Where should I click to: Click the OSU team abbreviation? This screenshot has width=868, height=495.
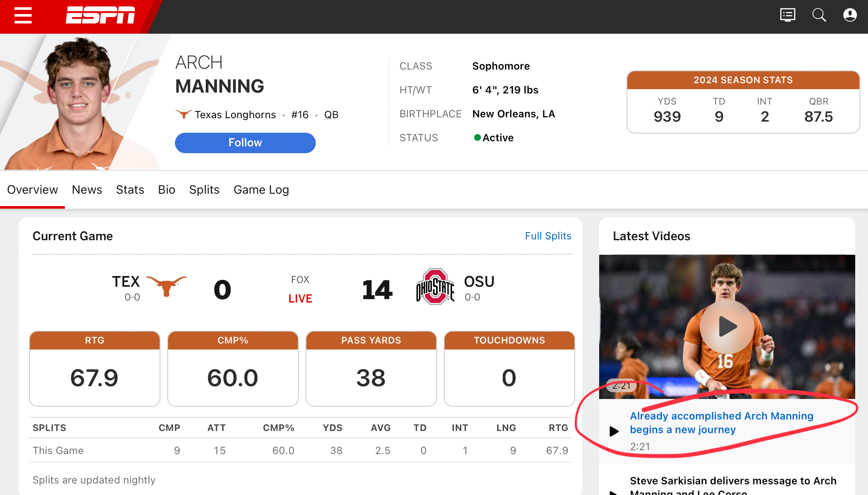point(479,282)
